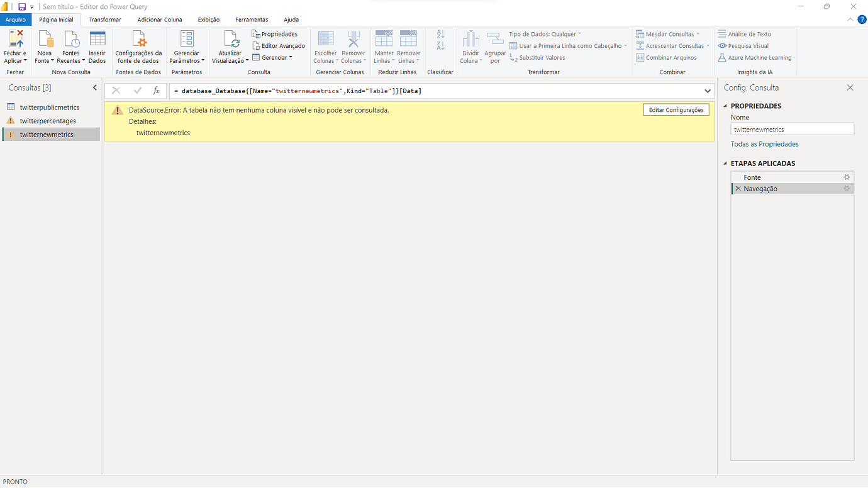Viewport: 868px width, 488px height.
Task: Switch to the Transformar ribbon tab
Action: click(104, 19)
